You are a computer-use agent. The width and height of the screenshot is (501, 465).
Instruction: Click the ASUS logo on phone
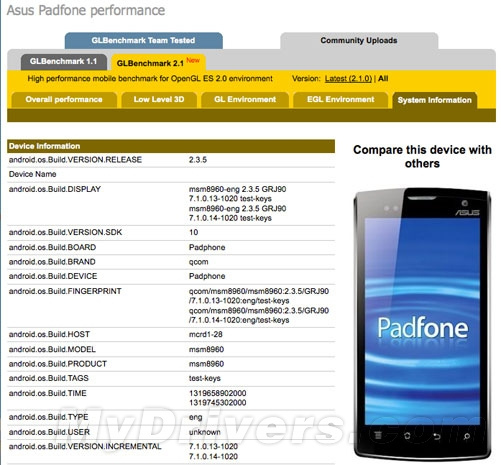[467, 213]
